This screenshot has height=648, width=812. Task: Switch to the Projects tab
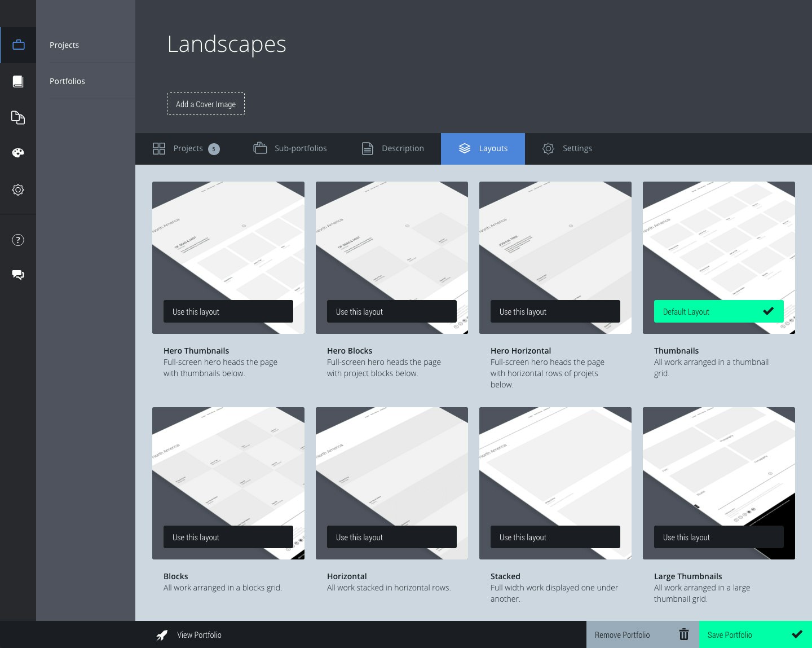click(x=186, y=149)
